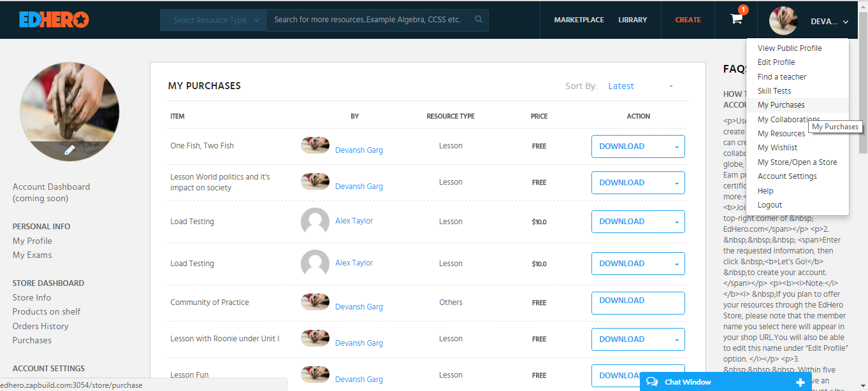Click the pencil edit icon on profile photo
868x391 pixels.
(x=69, y=150)
